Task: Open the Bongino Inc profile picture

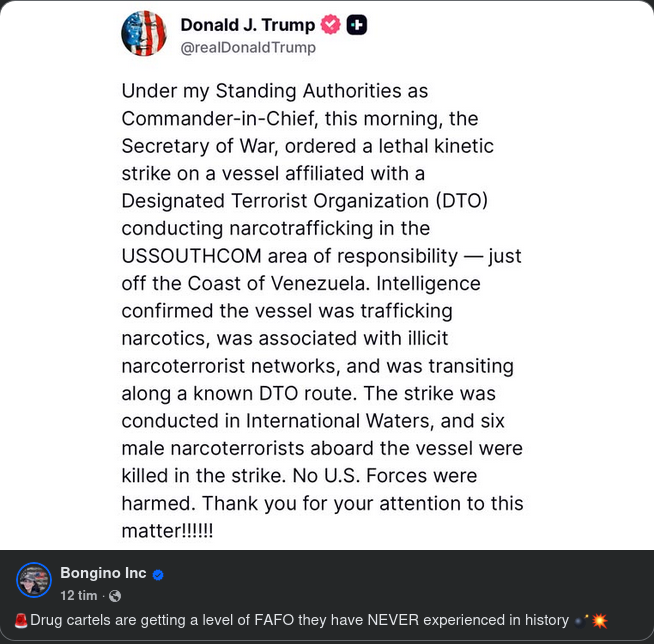Action: 34,580
